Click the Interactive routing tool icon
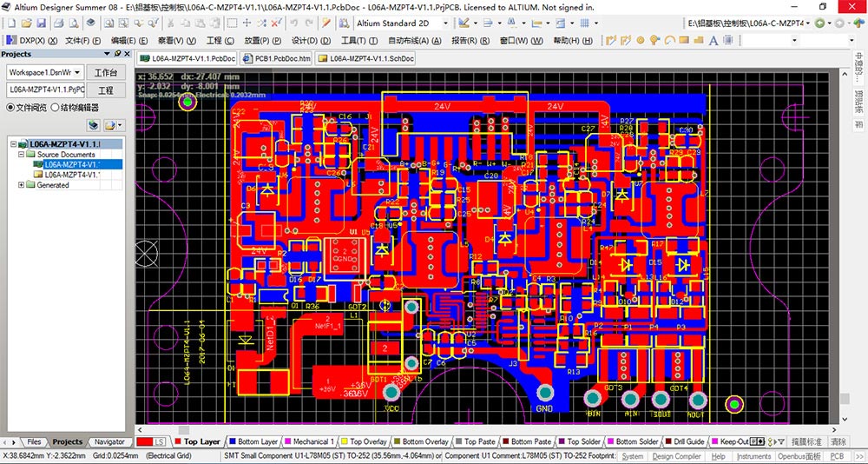The width and height of the screenshot is (868, 464). 612,41
